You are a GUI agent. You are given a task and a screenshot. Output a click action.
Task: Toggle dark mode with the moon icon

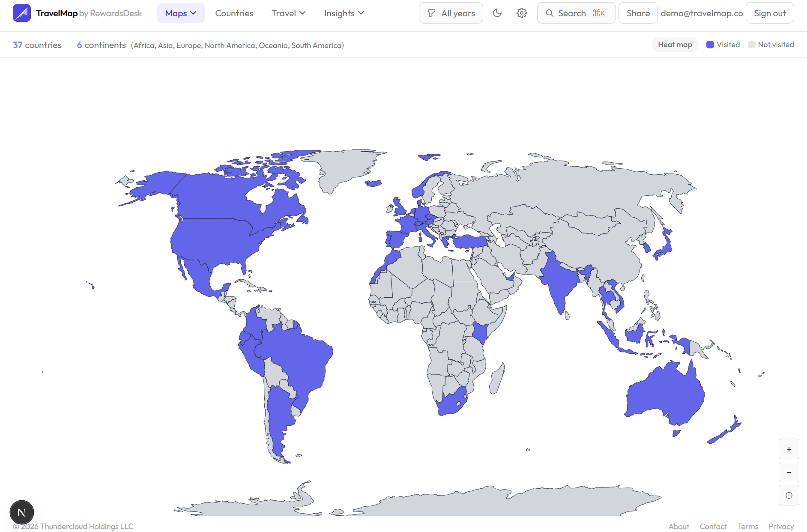click(497, 13)
